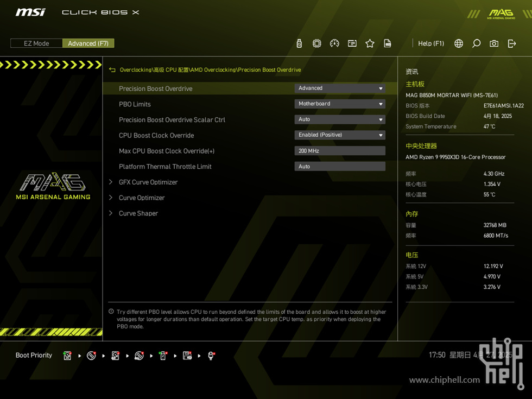
Task: Click the core voltage value '1.354 V'
Action: click(x=492, y=184)
